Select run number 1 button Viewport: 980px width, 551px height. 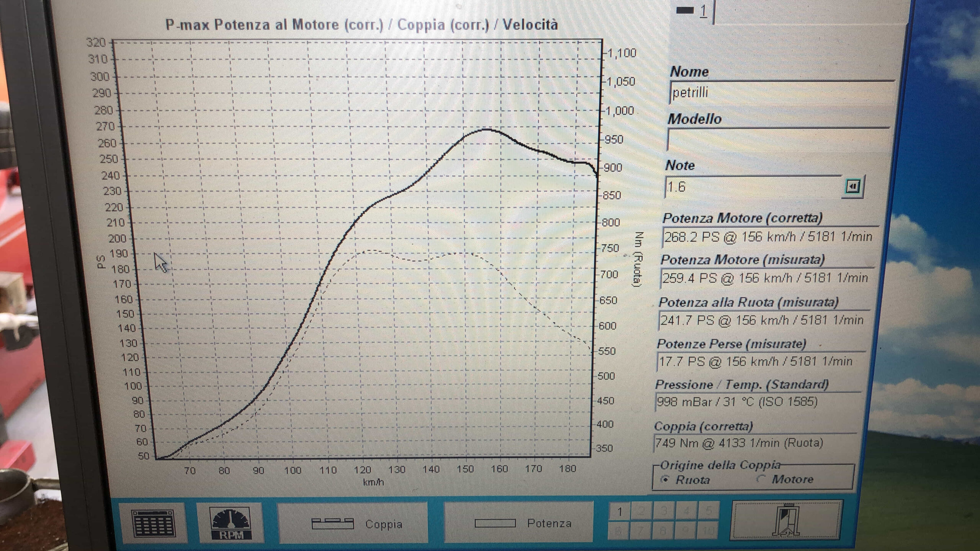(620, 511)
